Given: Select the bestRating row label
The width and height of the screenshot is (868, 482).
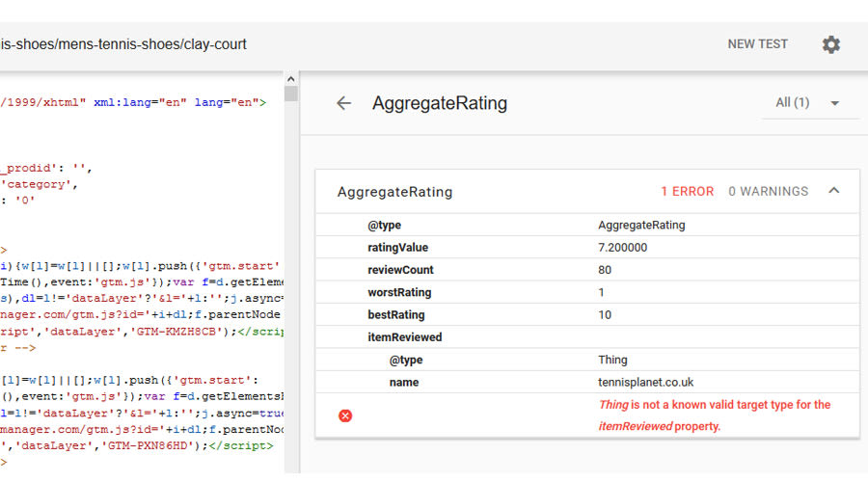Looking at the screenshot, I should (395, 315).
